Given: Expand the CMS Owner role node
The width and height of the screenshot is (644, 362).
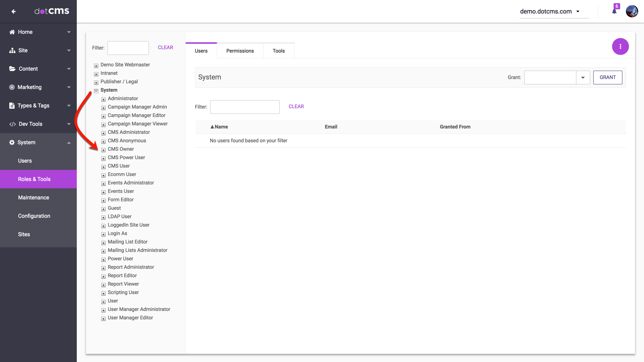Looking at the screenshot, I should click(x=104, y=150).
